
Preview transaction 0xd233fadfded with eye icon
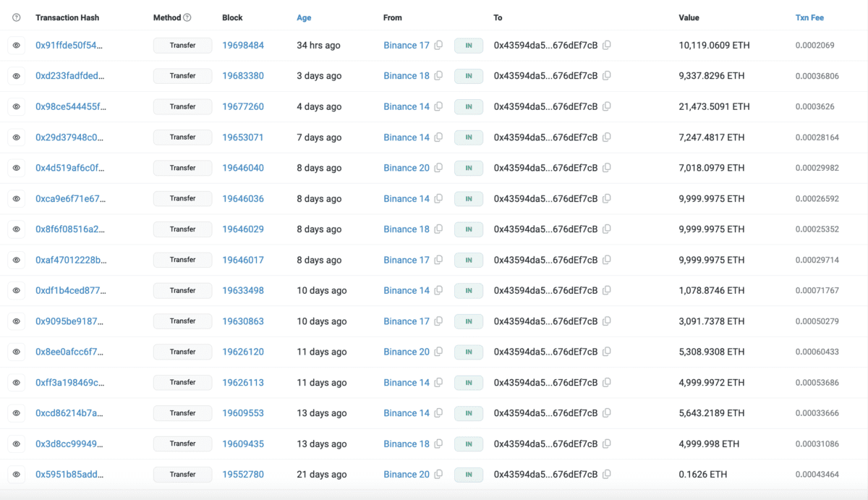[x=16, y=76]
